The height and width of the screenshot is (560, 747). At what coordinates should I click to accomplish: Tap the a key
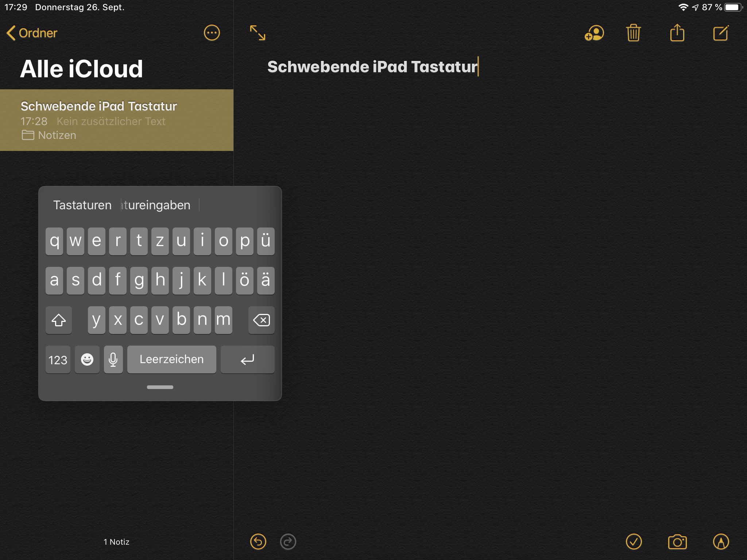[x=54, y=281]
